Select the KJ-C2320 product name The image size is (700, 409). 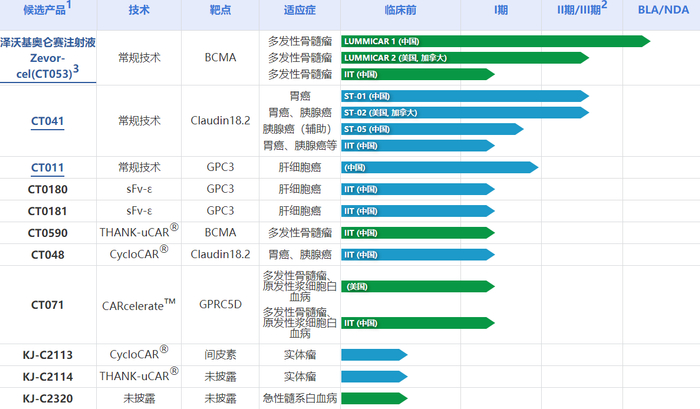47,399
